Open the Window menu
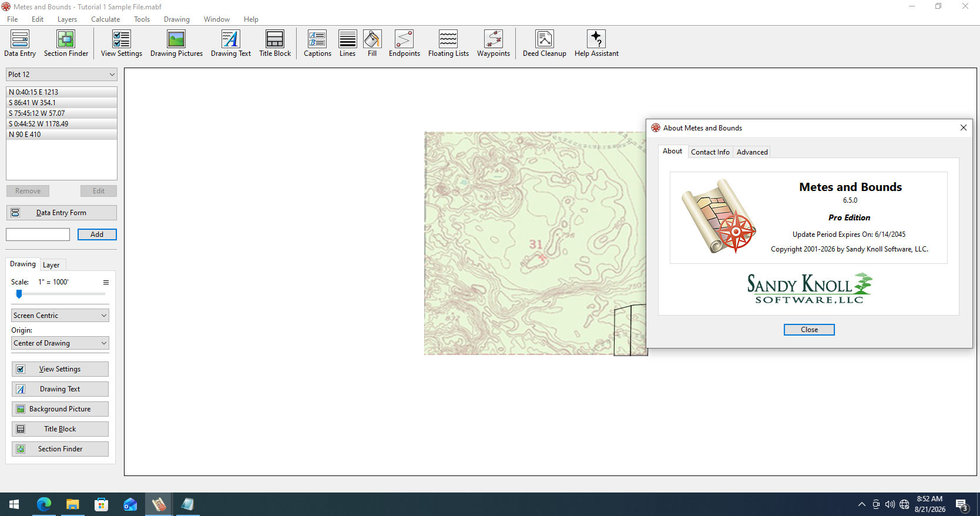980x516 pixels. click(217, 19)
